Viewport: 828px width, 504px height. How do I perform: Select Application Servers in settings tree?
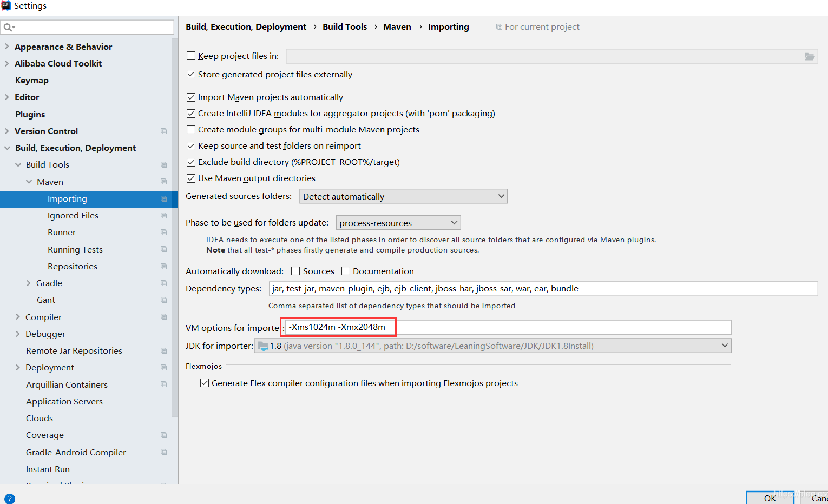64,401
